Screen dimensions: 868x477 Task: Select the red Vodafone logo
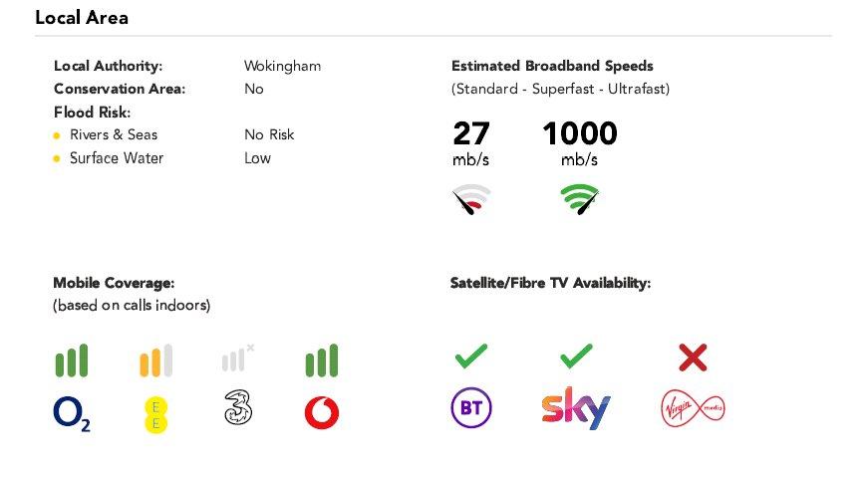pyautogui.click(x=322, y=413)
